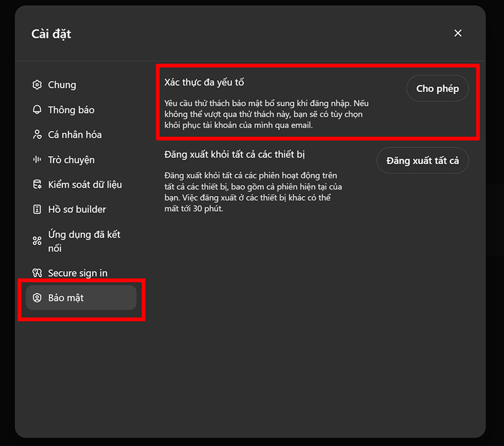Image resolution: width=504 pixels, height=446 pixels.
Task: Close the Cài đặt dialog
Action: point(458,33)
